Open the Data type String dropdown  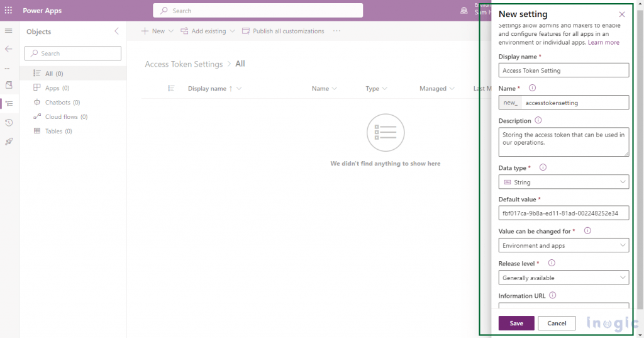(x=563, y=182)
